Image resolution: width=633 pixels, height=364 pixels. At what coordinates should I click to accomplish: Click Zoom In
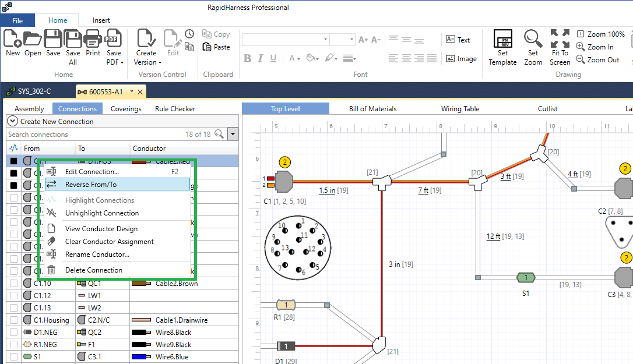pos(595,47)
